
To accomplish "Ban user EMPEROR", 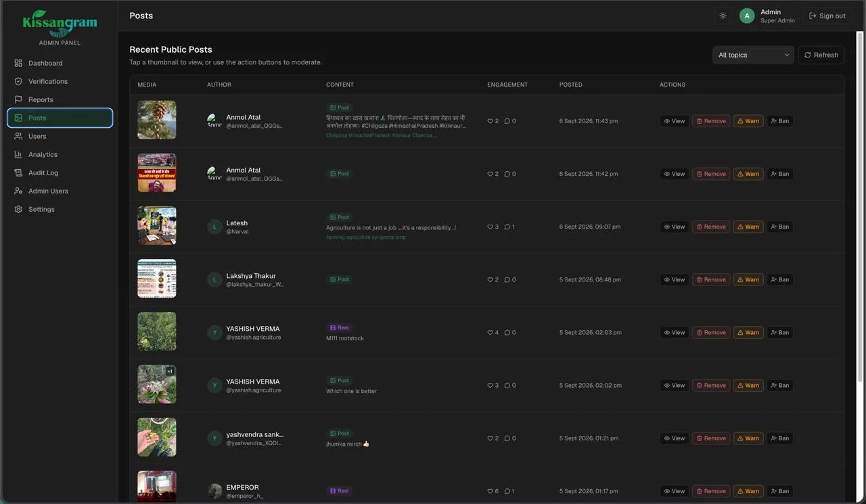I will pos(779,491).
